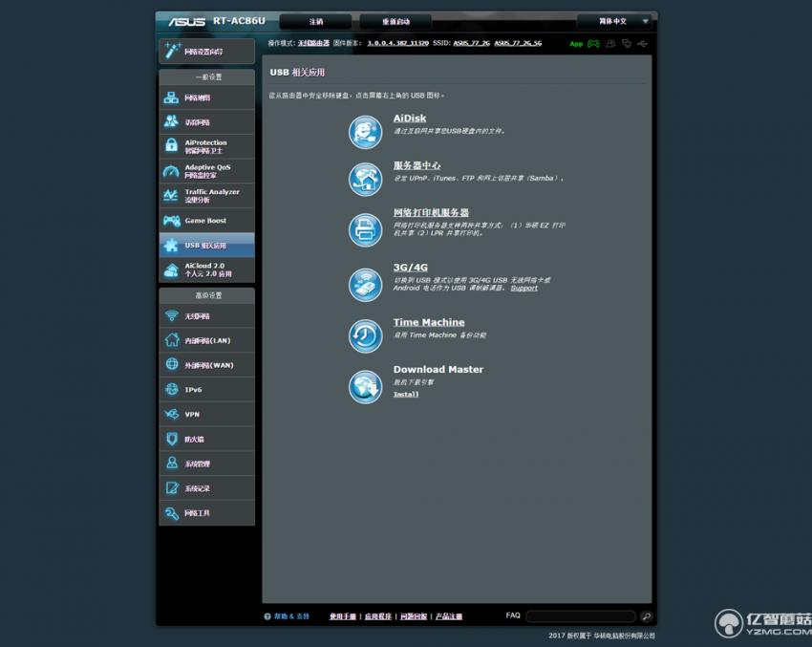Click the ASUS_77_2G_5G SSID link
The image size is (812, 647).
click(x=518, y=43)
